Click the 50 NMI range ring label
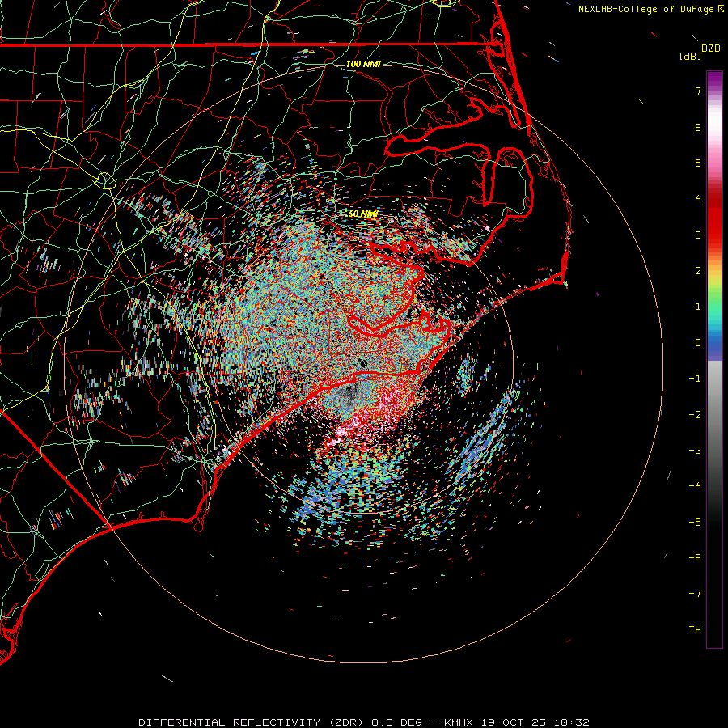The width and height of the screenshot is (728, 728). click(x=363, y=214)
